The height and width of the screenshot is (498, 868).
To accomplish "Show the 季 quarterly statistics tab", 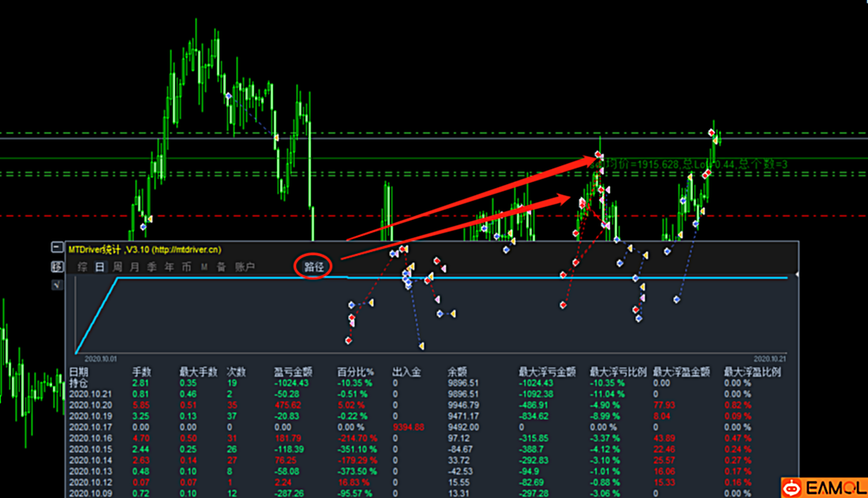I will (152, 267).
